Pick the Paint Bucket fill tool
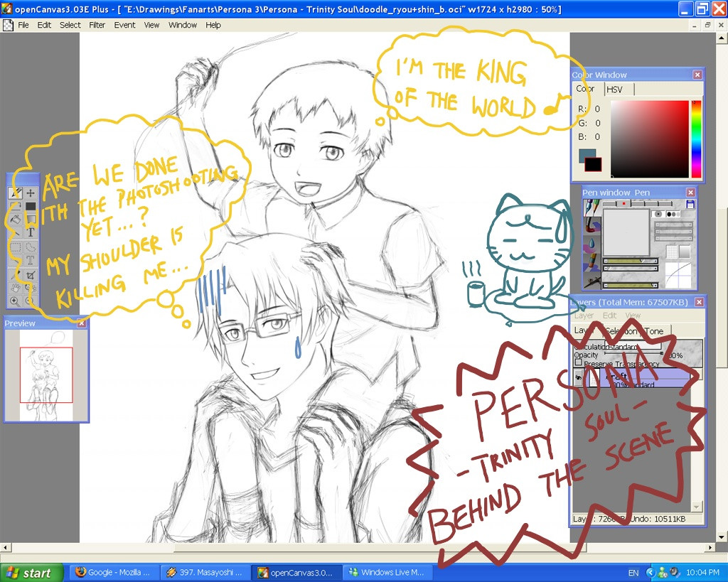 (x=16, y=220)
